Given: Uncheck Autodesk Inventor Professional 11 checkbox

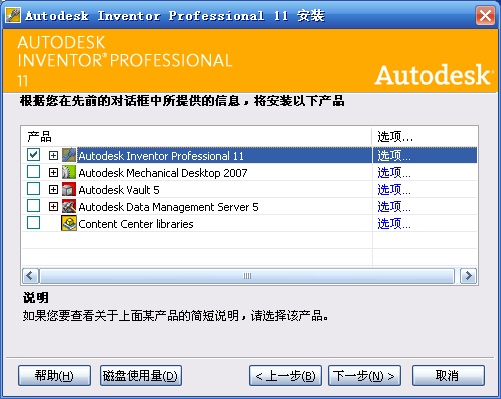Looking at the screenshot, I should pyautogui.click(x=33, y=155).
